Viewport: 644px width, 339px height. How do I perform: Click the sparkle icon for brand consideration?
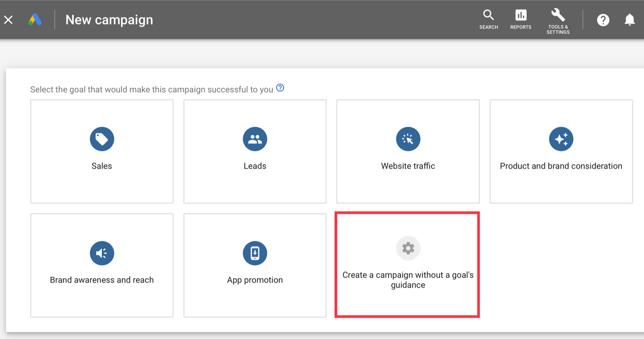[561, 139]
